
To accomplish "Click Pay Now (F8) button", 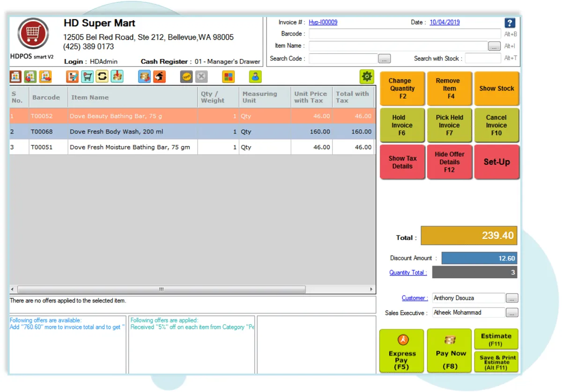I will click(450, 351).
